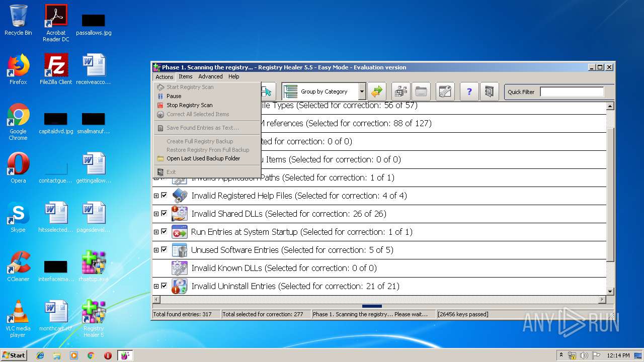Select the Opera desktop shortcut

point(18,167)
